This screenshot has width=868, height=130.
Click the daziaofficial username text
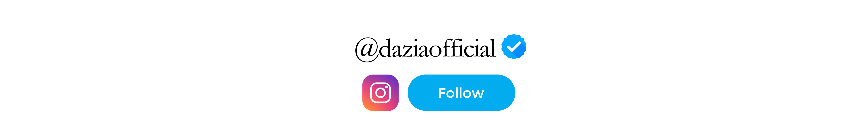438,48
